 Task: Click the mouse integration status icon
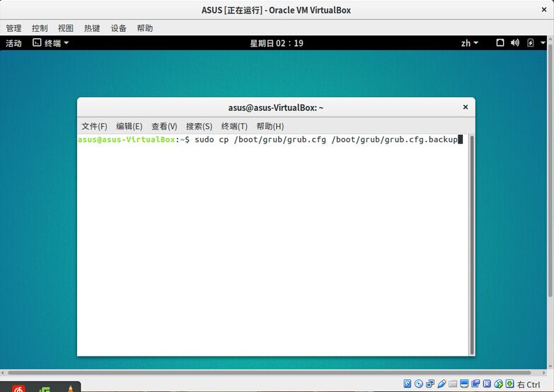pos(499,384)
